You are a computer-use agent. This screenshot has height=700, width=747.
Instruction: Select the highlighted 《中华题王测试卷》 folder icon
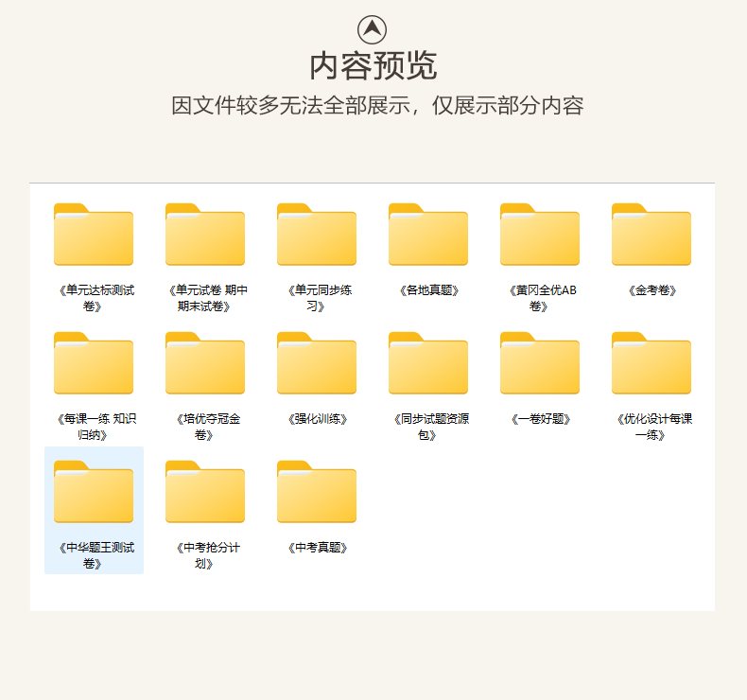94,492
